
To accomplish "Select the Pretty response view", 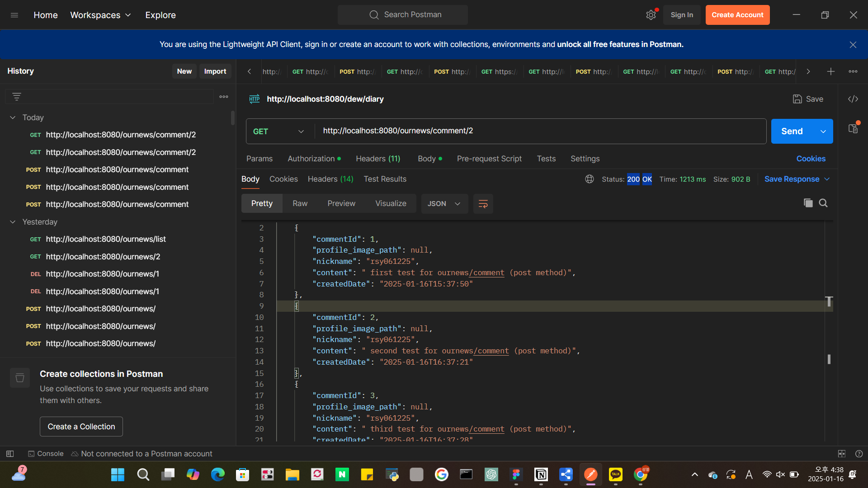I will (x=262, y=204).
